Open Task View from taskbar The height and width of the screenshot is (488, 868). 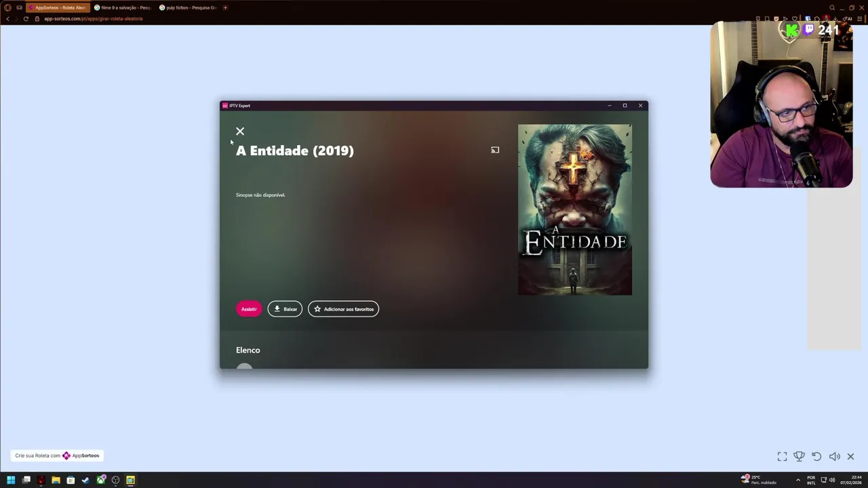coord(26,480)
